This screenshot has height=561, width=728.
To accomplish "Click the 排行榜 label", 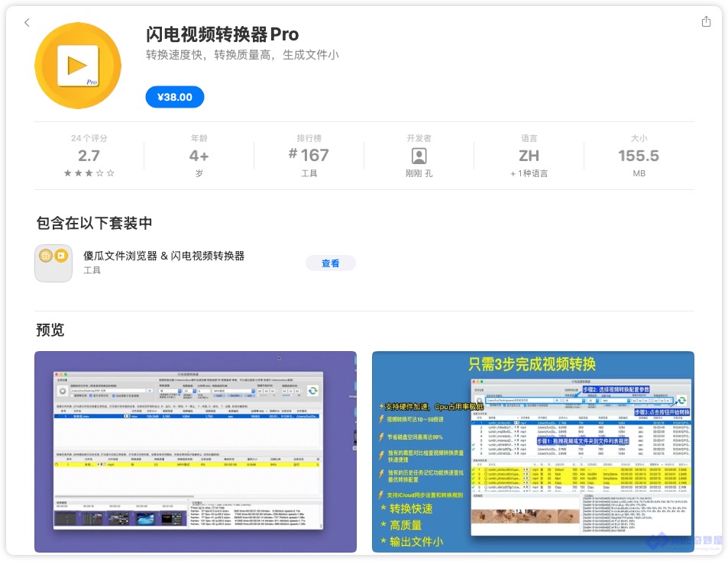I will click(x=309, y=138).
